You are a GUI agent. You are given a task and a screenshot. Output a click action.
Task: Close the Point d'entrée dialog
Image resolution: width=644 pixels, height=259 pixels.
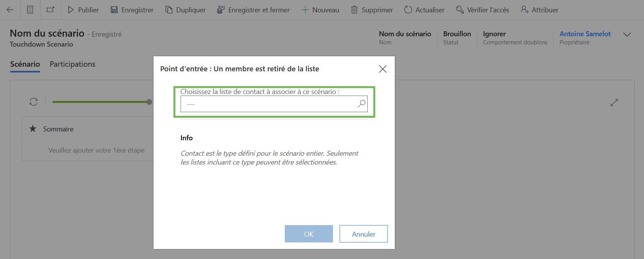point(383,69)
